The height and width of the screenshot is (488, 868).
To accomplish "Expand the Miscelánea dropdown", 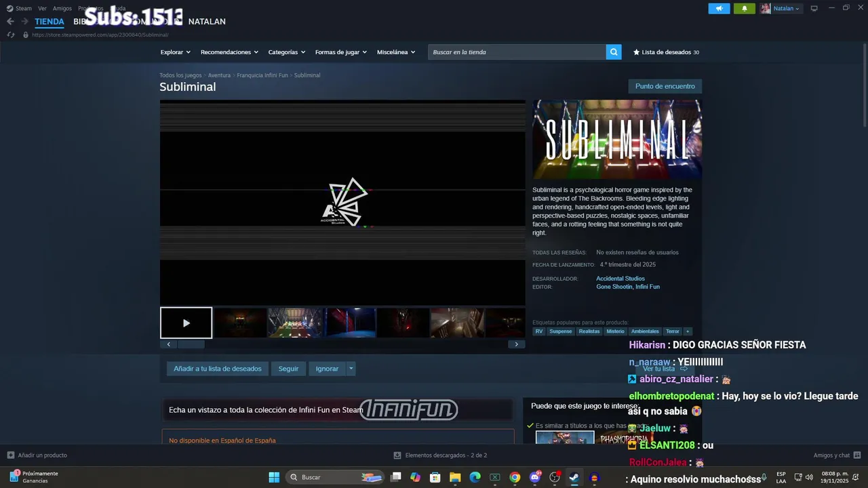I will pyautogui.click(x=397, y=52).
